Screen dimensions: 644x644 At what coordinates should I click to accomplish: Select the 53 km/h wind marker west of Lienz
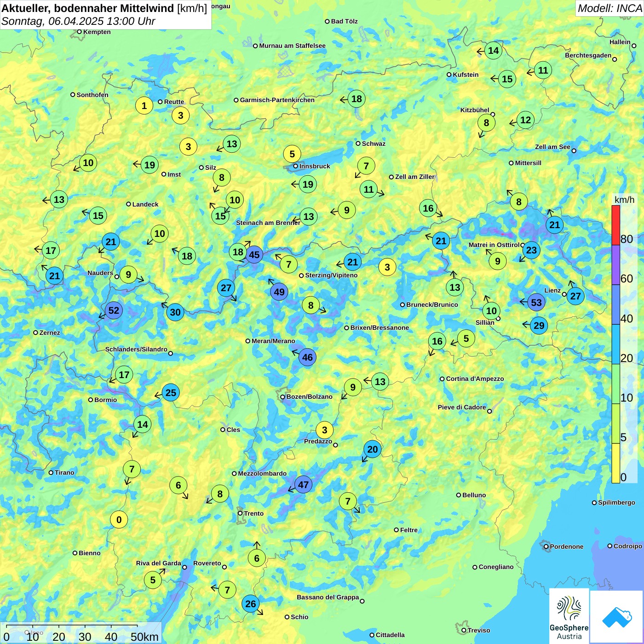536,302
